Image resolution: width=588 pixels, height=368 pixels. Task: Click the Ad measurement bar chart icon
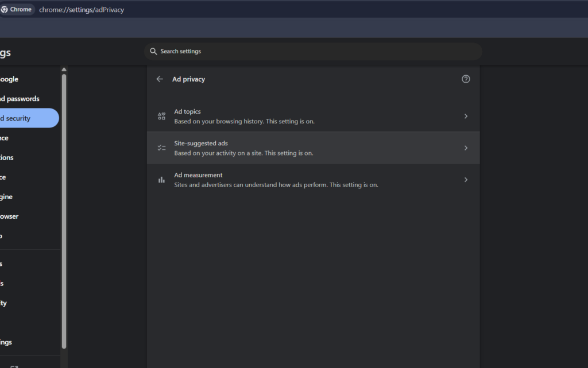pos(161,179)
